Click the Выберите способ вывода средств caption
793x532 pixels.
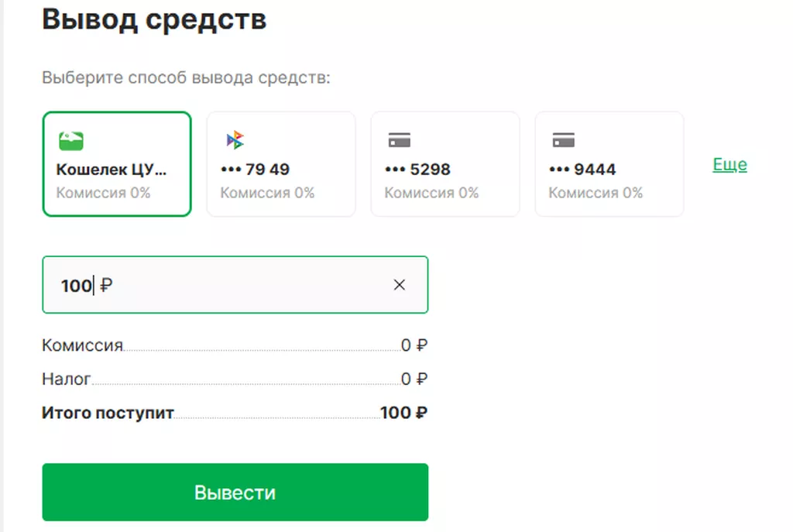tap(186, 78)
